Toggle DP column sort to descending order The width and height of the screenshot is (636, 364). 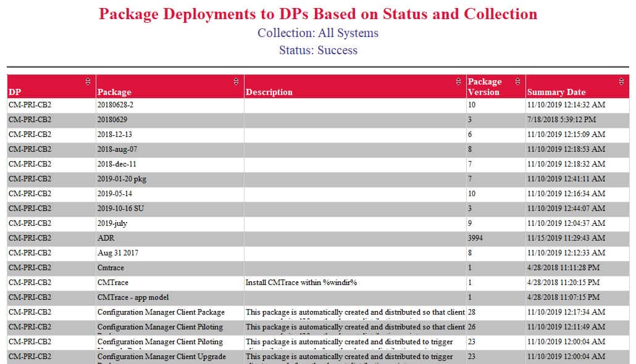87,81
